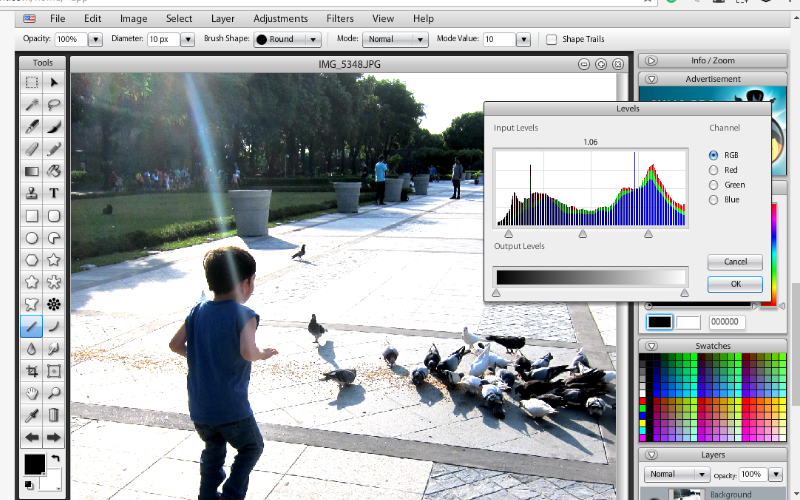This screenshot has width=800, height=500.
Task: Activate the Eraser tool
Action: click(x=32, y=149)
